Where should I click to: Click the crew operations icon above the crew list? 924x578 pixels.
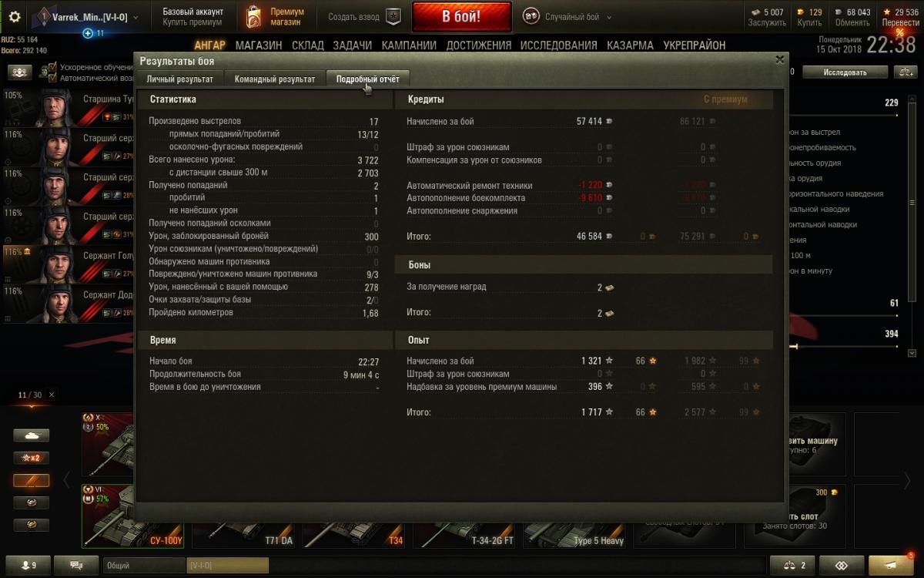[19, 72]
